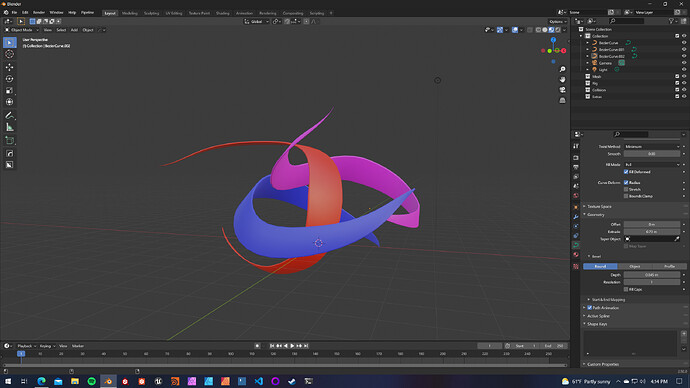Open the Fill Mode dropdown

coord(652,165)
